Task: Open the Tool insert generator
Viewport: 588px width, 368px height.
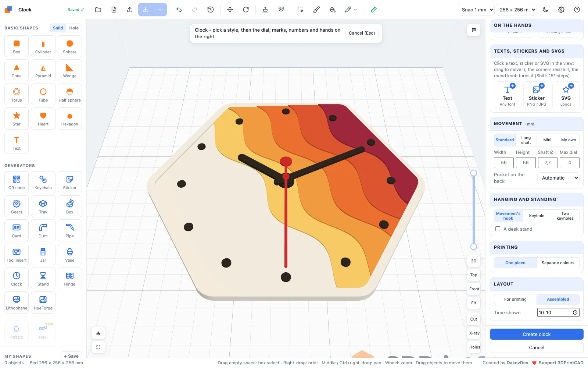Action: (17, 255)
